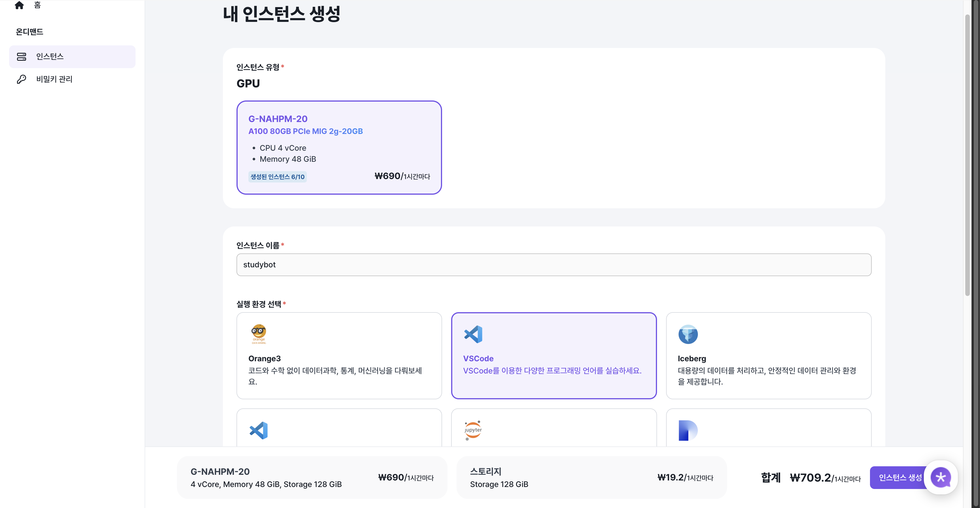Open the 비밀키 관리 sidebar menu item
The image size is (980, 508).
pos(54,79)
